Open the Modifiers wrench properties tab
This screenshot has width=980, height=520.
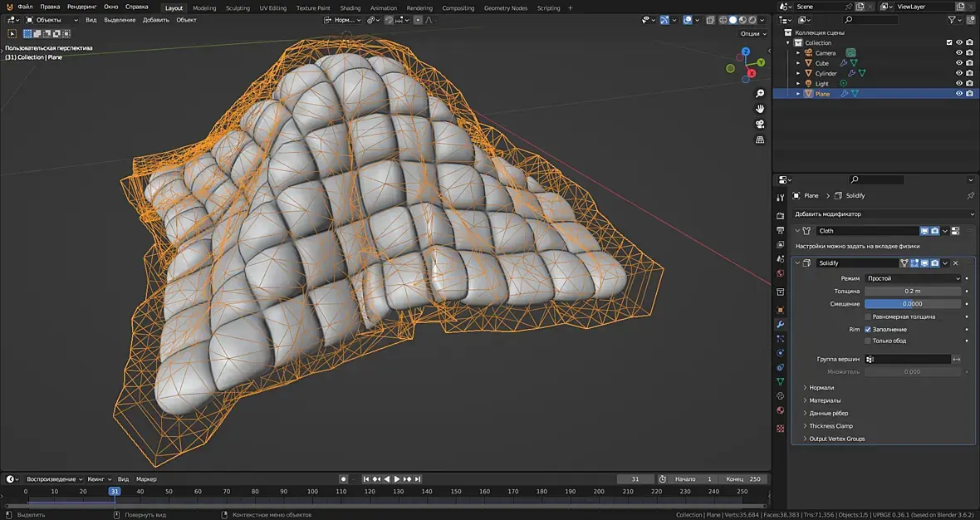point(780,324)
